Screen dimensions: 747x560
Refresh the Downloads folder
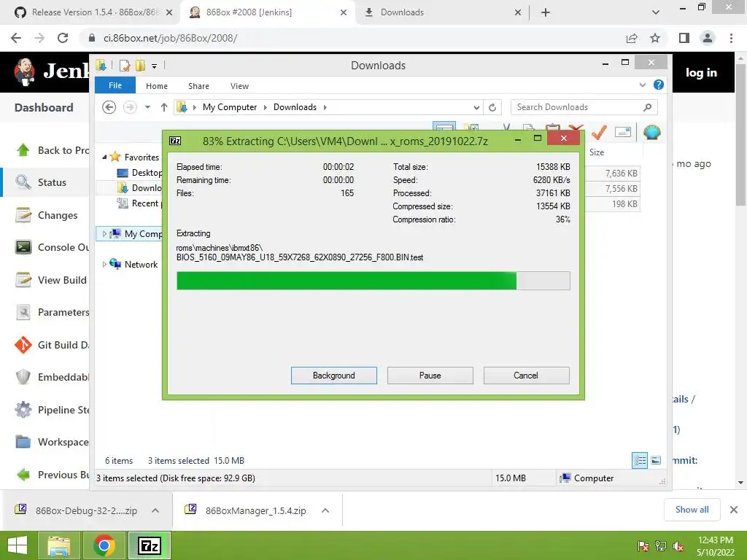(492, 108)
